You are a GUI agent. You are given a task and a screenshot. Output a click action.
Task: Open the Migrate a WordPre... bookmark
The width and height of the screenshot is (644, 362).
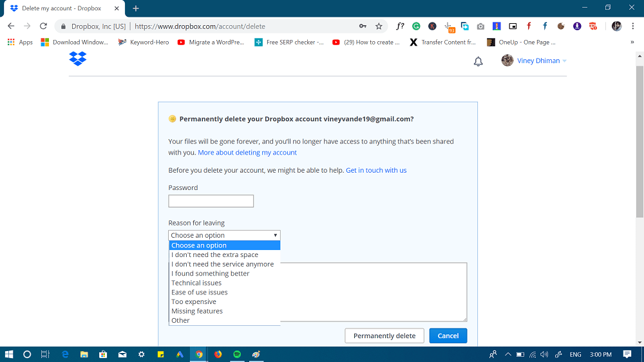click(211, 42)
